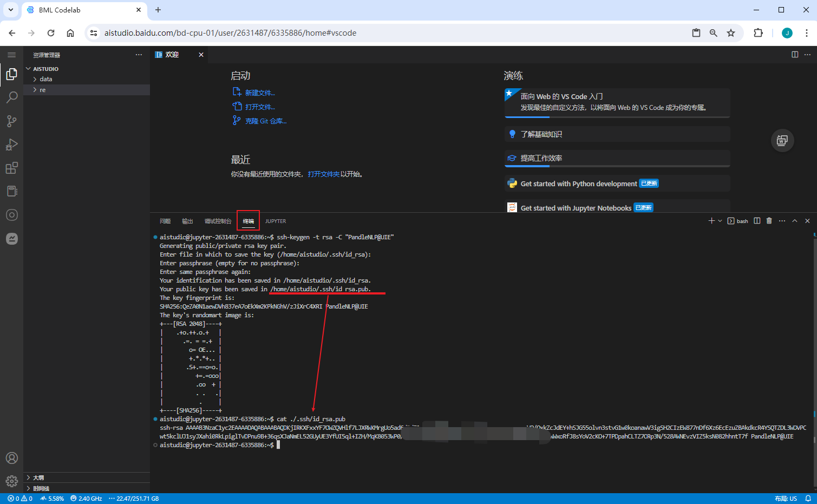Open editor more actions ellipsis
Image resolution: width=817 pixels, height=504 pixels.
[807, 55]
